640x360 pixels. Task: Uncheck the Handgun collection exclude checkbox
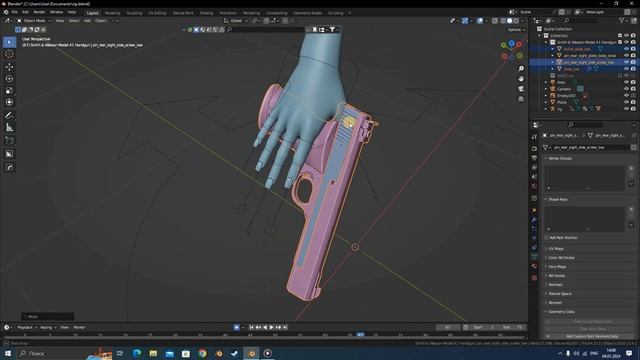tap(620, 42)
